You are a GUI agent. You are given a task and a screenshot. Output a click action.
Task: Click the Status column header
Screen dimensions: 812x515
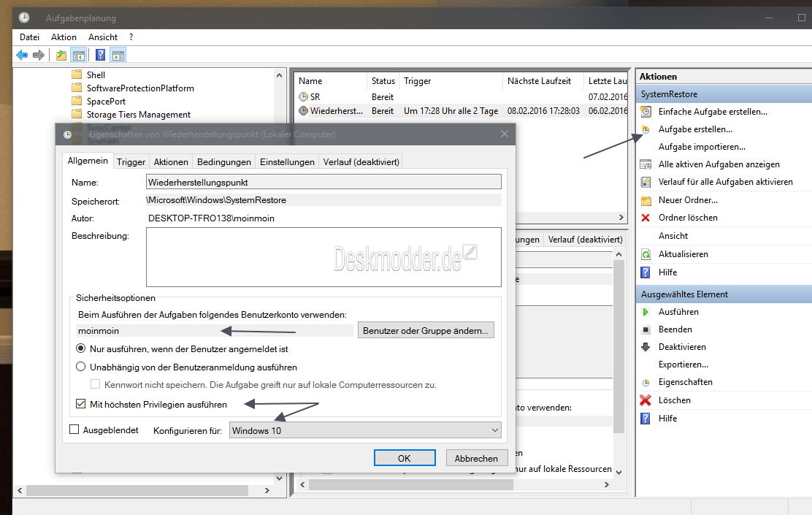383,81
